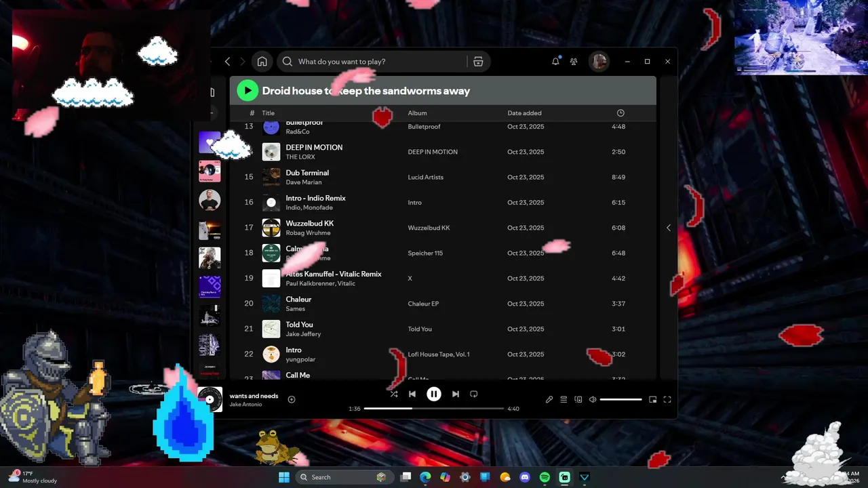Click Dub Terminal album art thumbnail
The width and height of the screenshot is (868, 488).
[x=271, y=177]
